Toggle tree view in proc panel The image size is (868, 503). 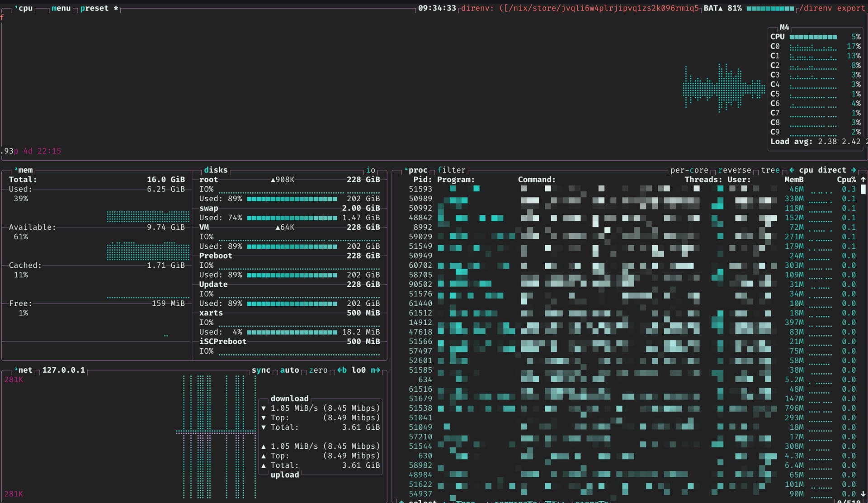click(770, 170)
